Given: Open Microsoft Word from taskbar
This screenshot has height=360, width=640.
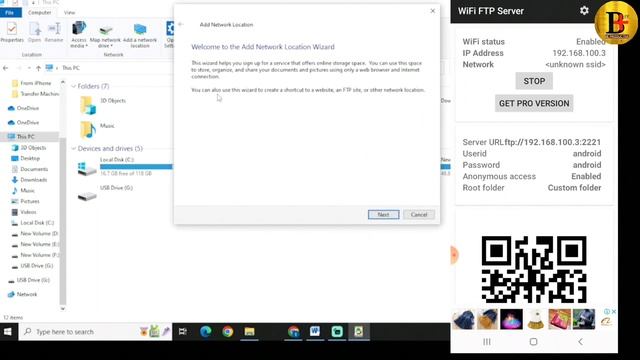Looking at the screenshot, I should click(315, 332).
